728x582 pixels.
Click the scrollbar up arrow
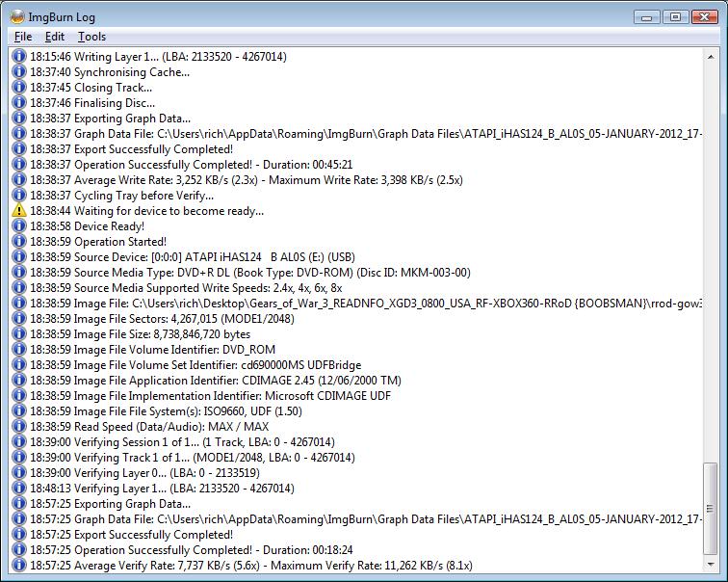711,57
